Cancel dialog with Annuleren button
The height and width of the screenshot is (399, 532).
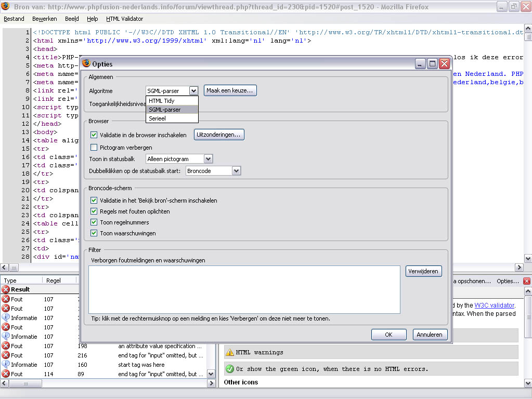430,335
